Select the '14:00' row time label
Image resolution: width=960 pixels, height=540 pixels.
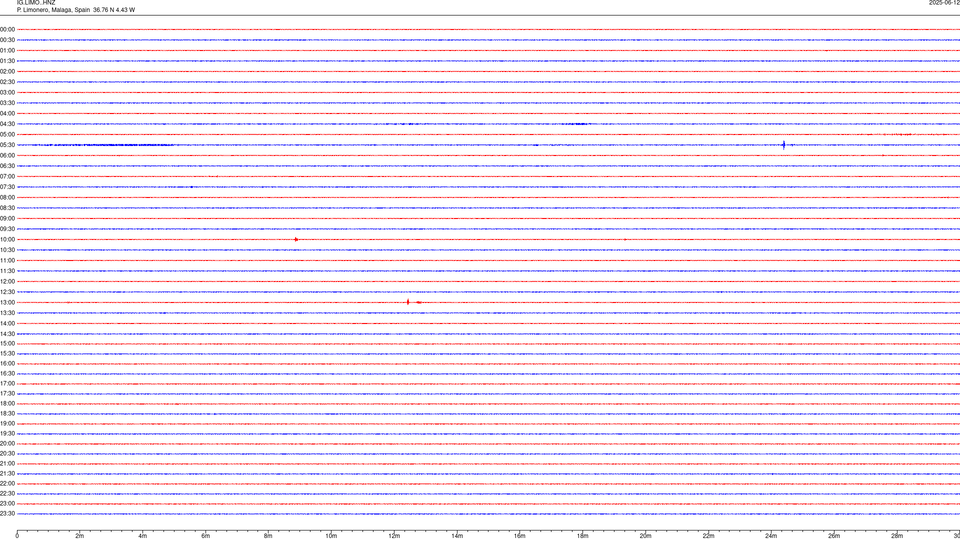[x=7, y=323]
